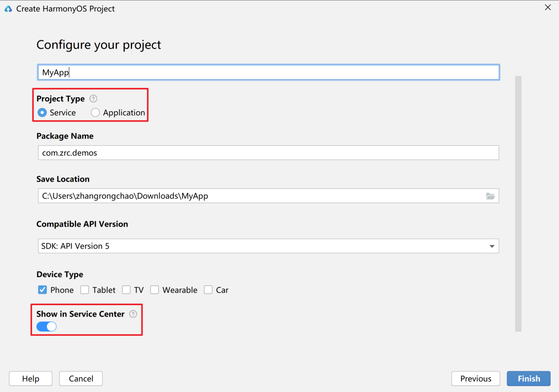Enable the Tablet device type
Viewport: 559px width, 392px height.
[85, 290]
